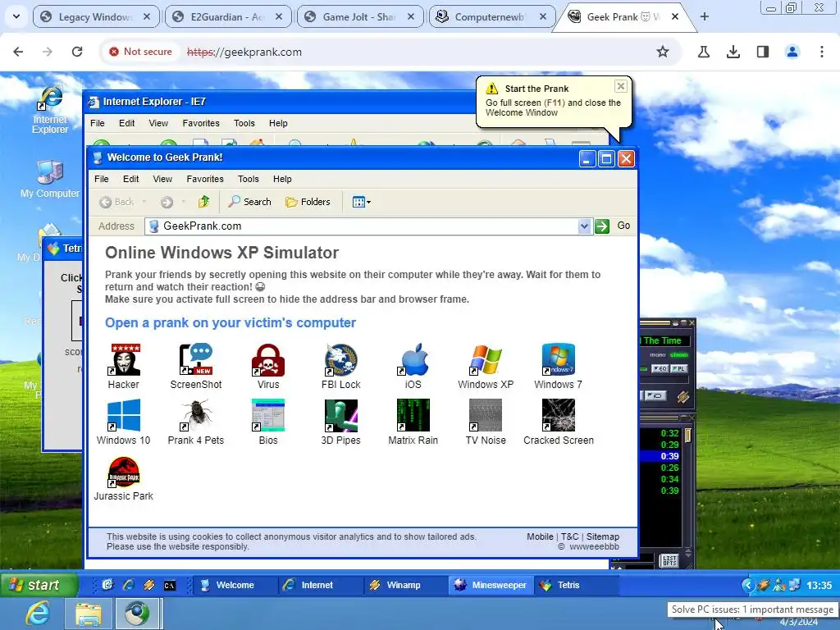This screenshot has height=630, width=840.
Task: Open the Cracked Screen prank icon
Action: point(558,416)
